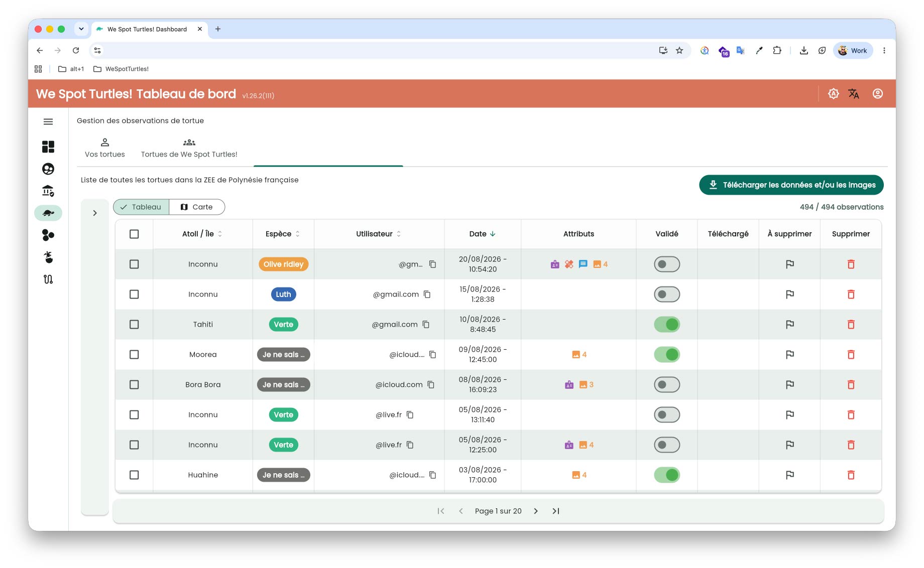Open the alt+1 bookmark folder
924x568 pixels.
pos(71,69)
